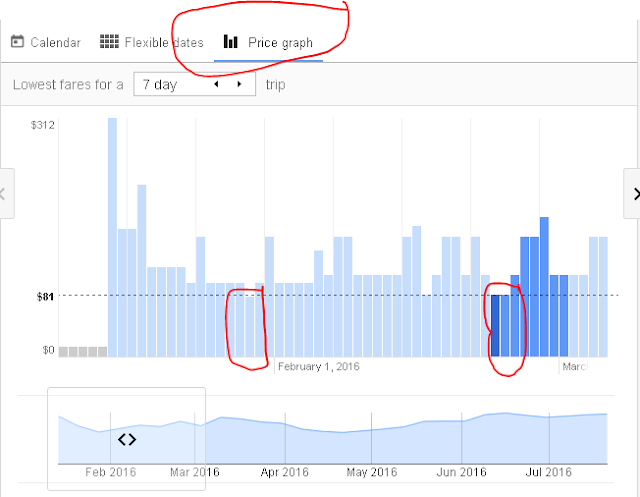Click the gray unavailable bars at left
This screenshot has height=497, width=640.
coord(83,352)
